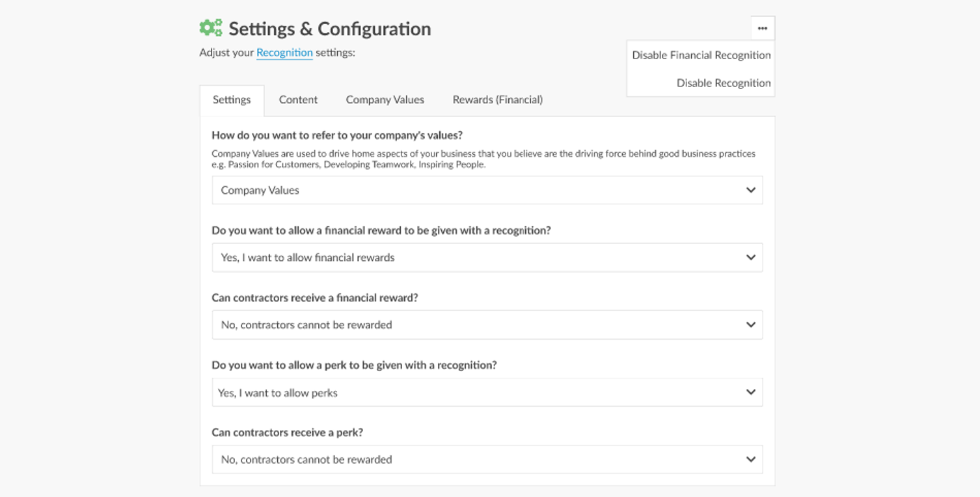Viewport: 980px width, 497px height.
Task: Click the green gears settings icon
Action: point(211,28)
